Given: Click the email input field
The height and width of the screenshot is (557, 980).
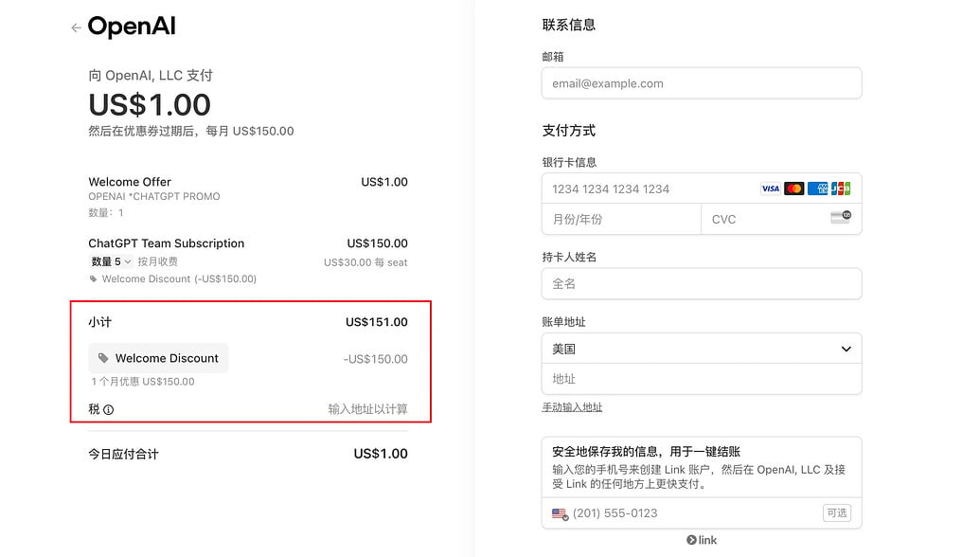Looking at the screenshot, I should tap(701, 83).
